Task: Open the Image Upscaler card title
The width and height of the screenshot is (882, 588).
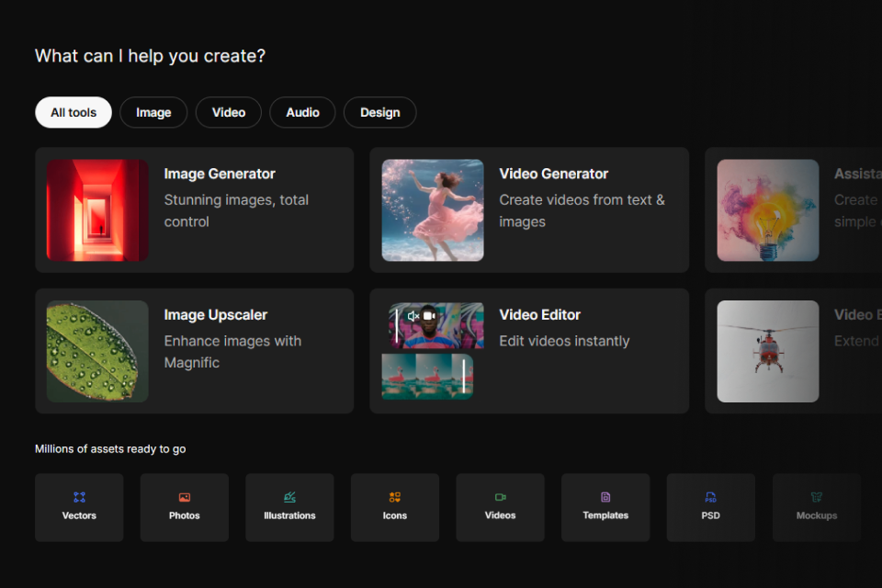Action: [215, 315]
